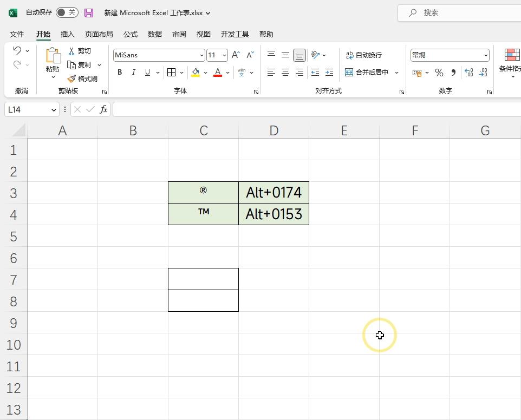521x420 pixels.
Task: Open the font size dropdown
Action: click(225, 55)
